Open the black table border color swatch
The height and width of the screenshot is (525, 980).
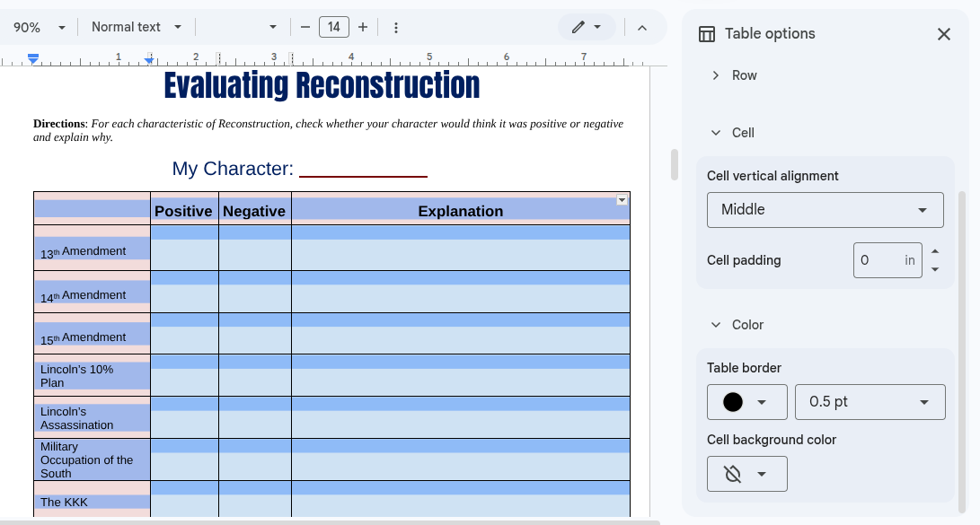coord(746,402)
